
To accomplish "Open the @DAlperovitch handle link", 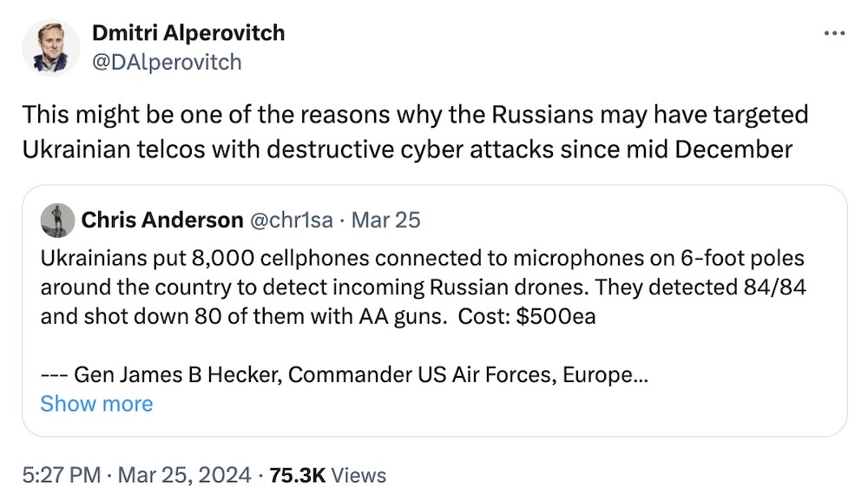I will point(165,62).
